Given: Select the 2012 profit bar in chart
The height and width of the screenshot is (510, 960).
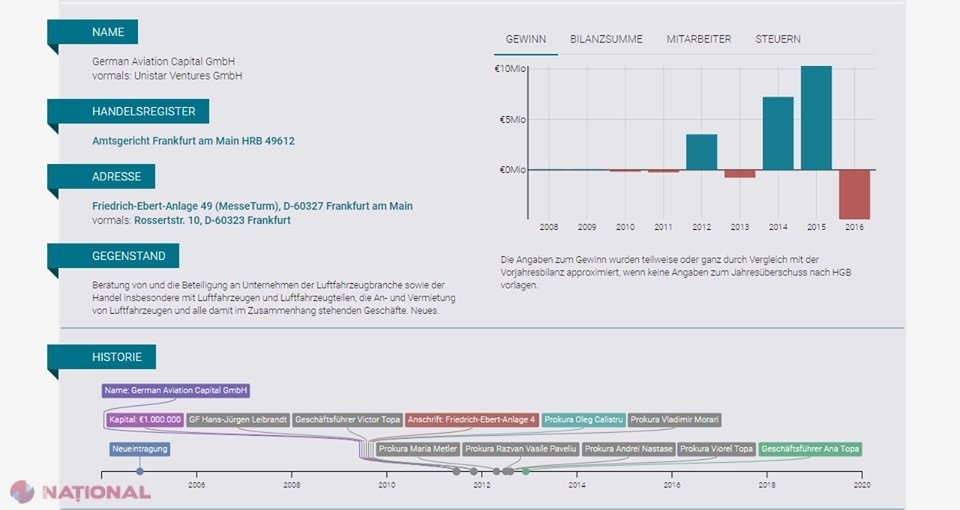Looking at the screenshot, I should (702, 152).
